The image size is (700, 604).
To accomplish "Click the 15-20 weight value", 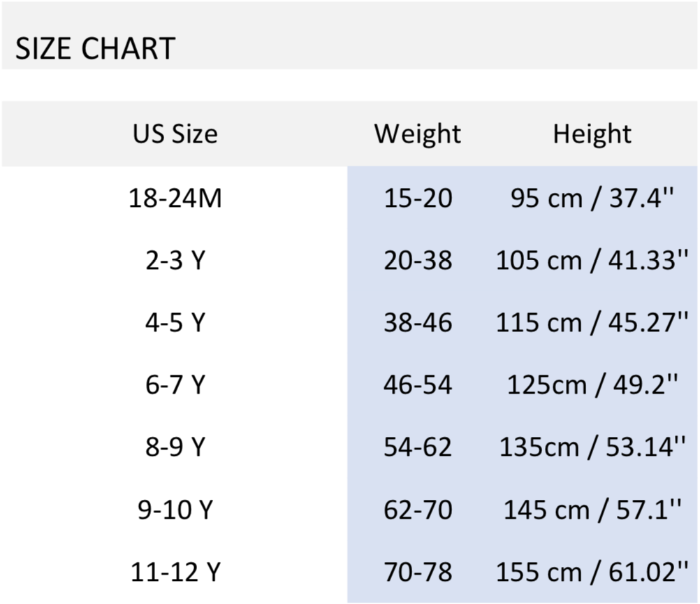I will pyautogui.click(x=418, y=199).
